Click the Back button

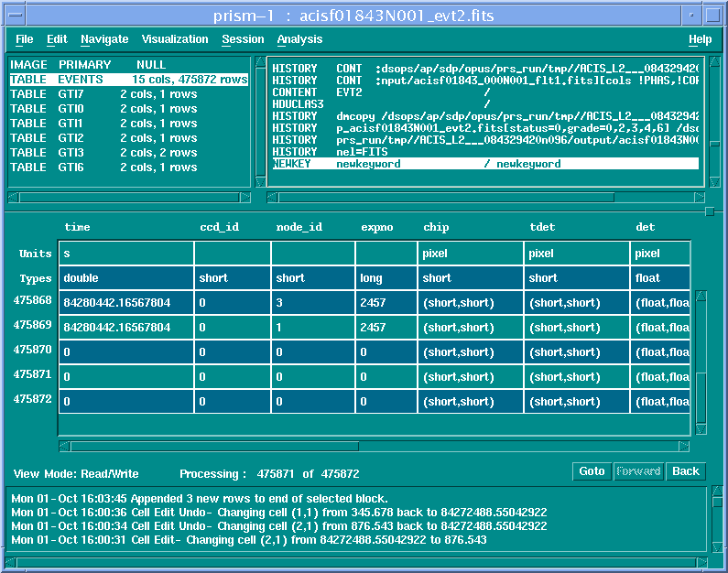[x=685, y=471]
